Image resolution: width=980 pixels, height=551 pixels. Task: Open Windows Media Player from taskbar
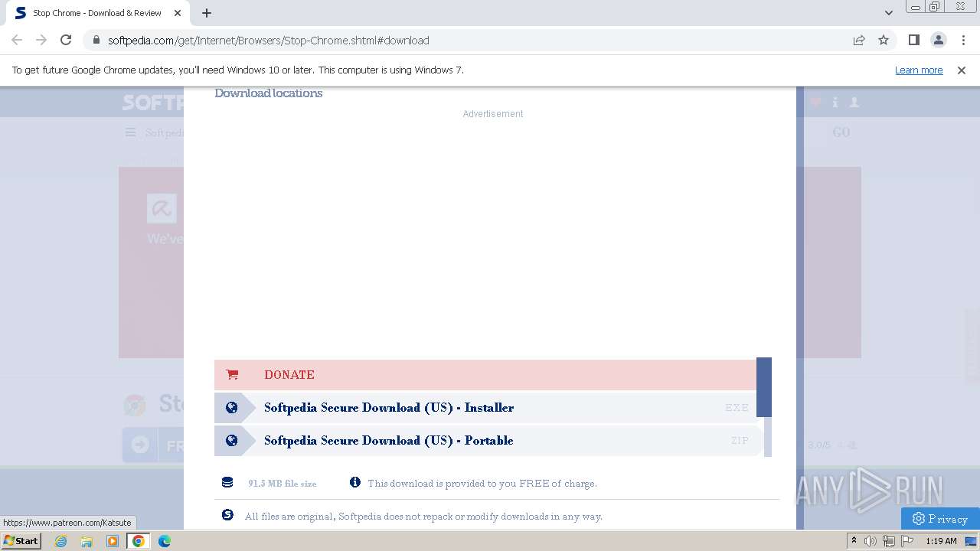(x=113, y=541)
